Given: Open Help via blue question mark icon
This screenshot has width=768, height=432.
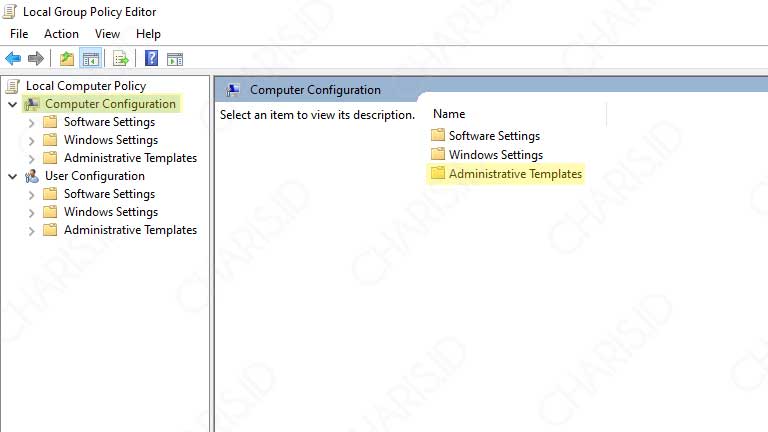Looking at the screenshot, I should pos(152,59).
